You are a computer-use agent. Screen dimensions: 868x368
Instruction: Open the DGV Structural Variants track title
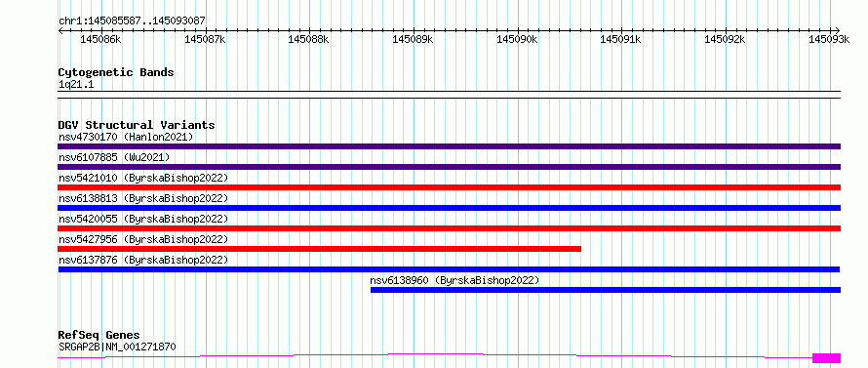point(137,125)
